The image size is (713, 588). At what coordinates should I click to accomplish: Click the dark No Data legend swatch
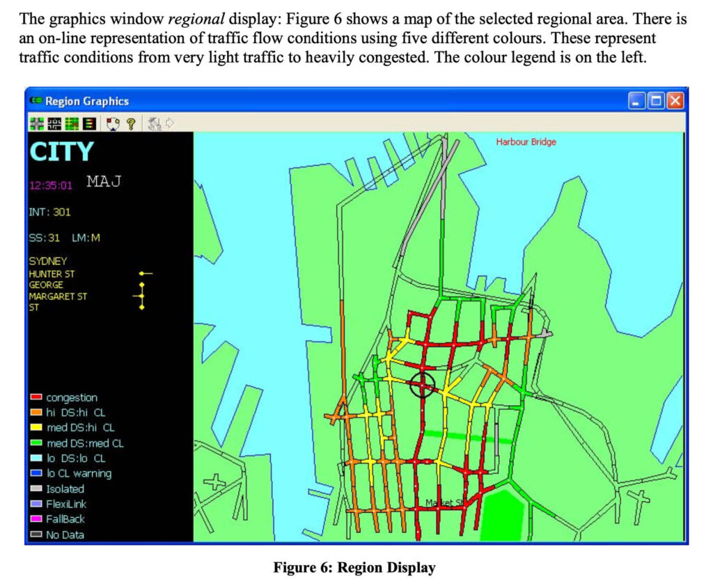36,534
